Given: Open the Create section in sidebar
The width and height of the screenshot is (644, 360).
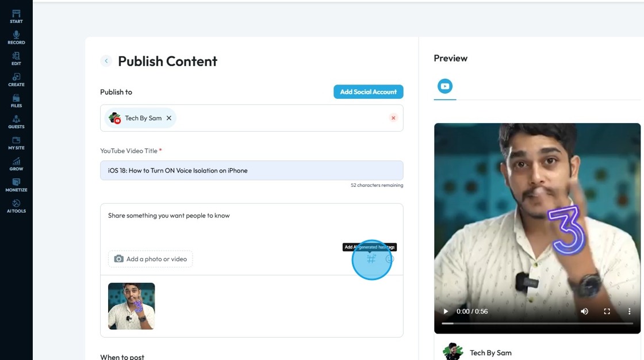Looking at the screenshot, I should (17, 80).
